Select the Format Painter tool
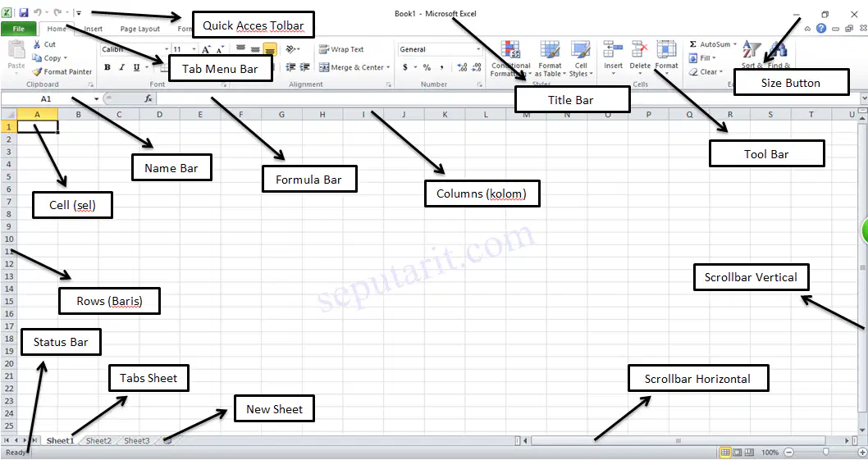The image size is (868, 460). [x=62, y=72]
